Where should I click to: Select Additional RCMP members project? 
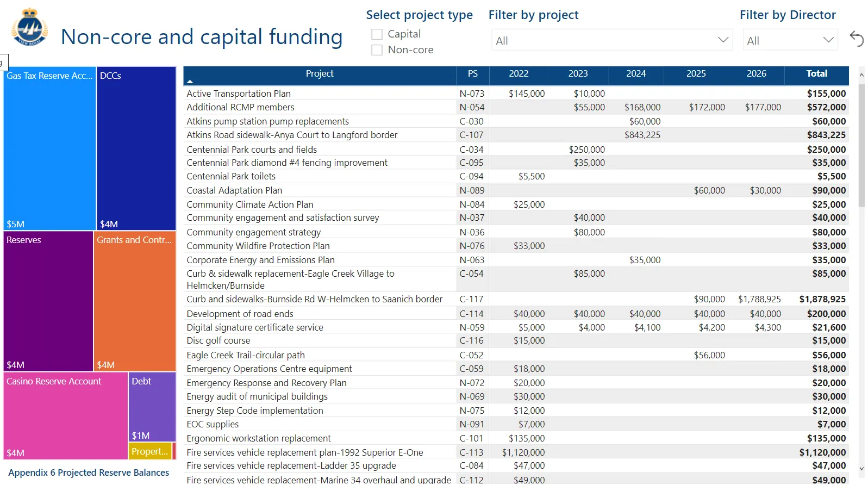coord(516,107)
